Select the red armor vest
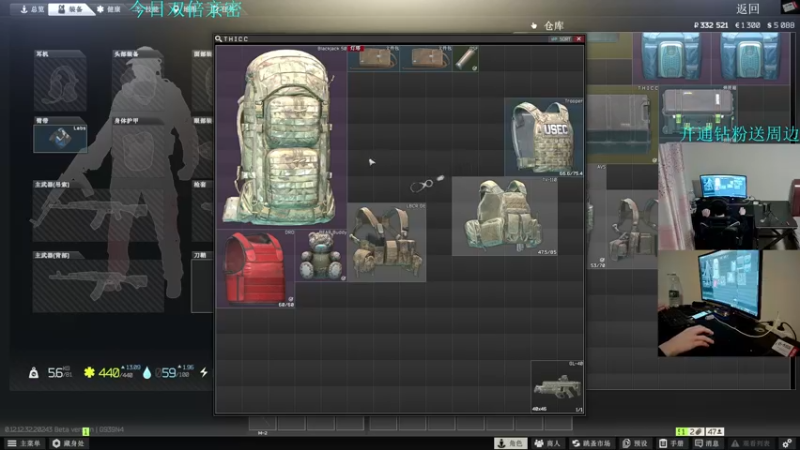The height and width of the screenshot is (450, 800). coord(256,268)
